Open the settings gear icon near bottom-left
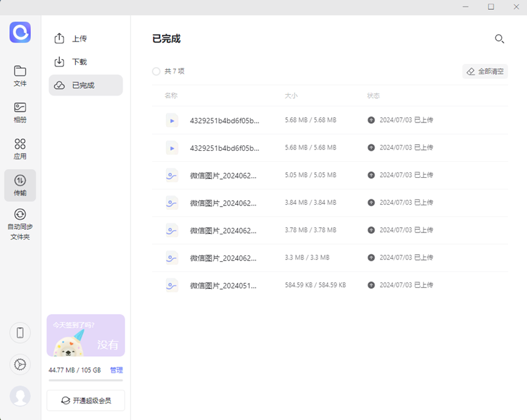The image size is (527, 420). click(20, 365)
